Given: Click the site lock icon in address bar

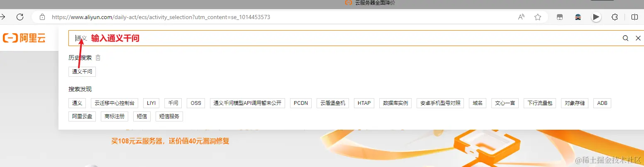Looking at the screenshot, I should coord(42,17).
